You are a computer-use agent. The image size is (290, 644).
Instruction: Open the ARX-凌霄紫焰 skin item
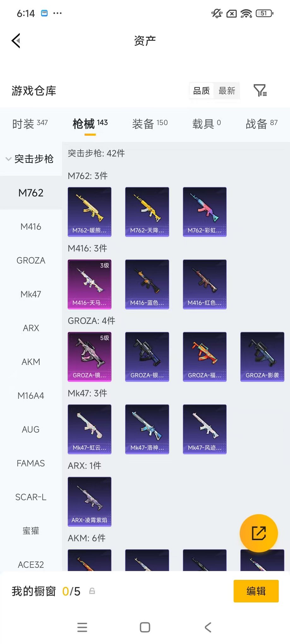tap(90, 502)
